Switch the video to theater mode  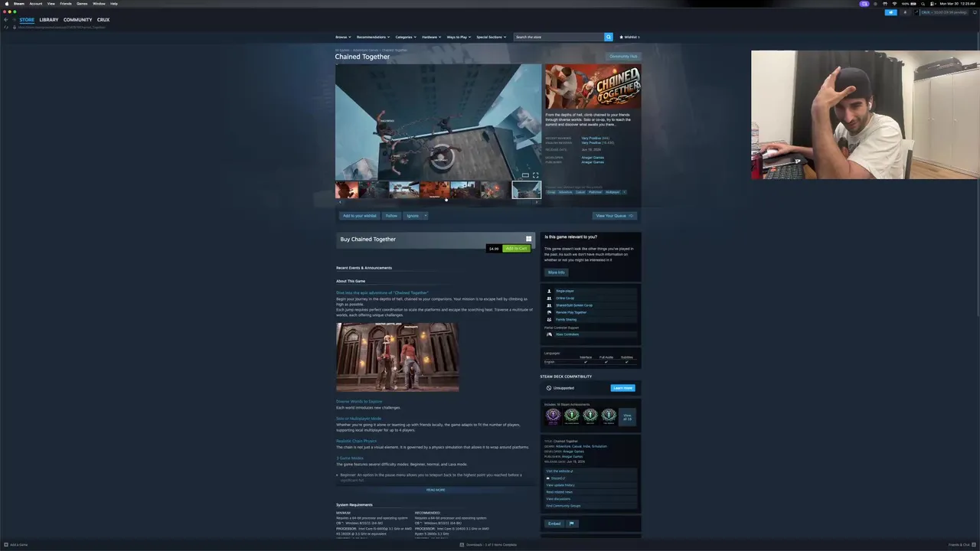[x=525, y=175]
